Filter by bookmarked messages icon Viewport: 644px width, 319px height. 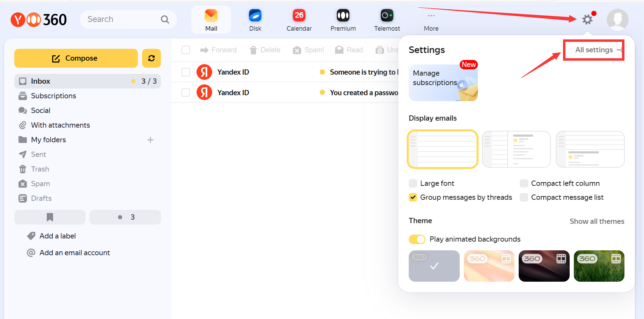coord(50,217)
